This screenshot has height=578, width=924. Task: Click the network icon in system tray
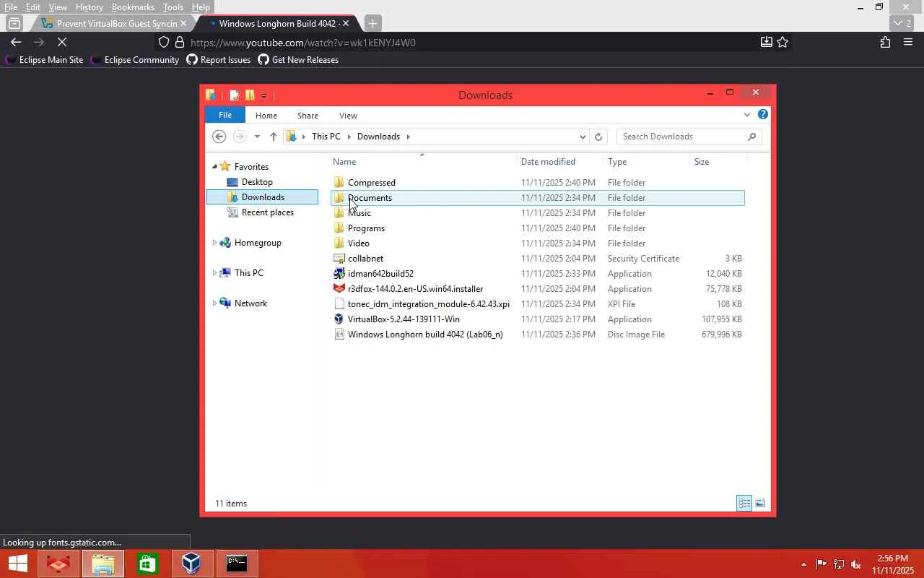click(x=839, y=564)
